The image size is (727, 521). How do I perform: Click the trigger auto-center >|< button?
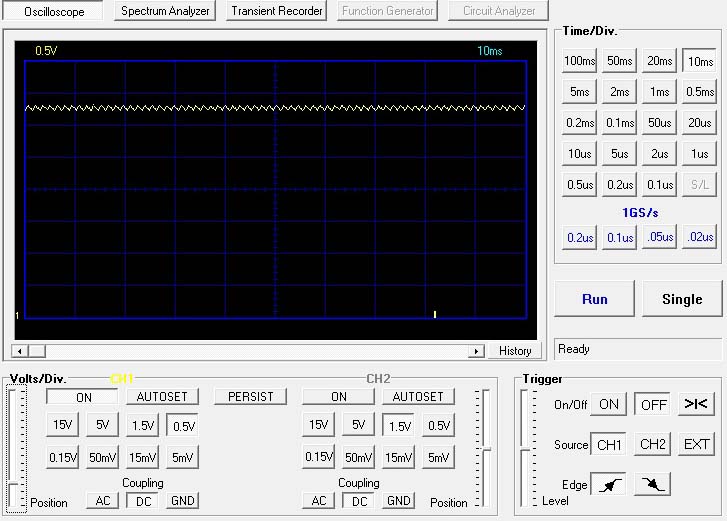pyautogui.click(x=696, y=404)
